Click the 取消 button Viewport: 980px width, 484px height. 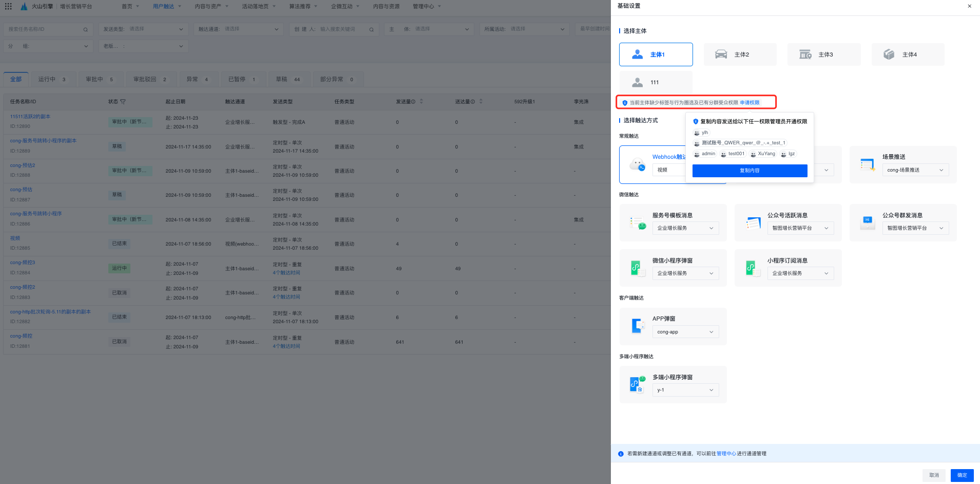pos(934,475)
